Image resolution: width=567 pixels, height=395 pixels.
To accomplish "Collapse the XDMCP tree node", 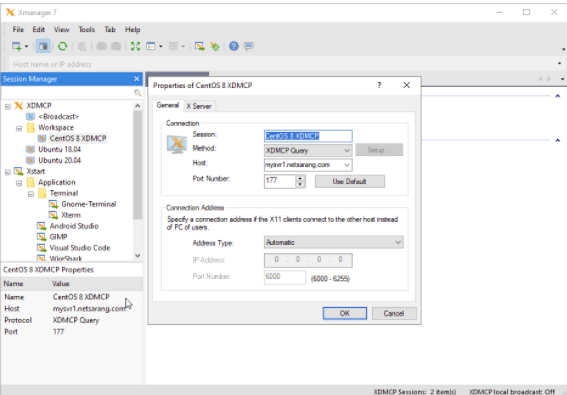I will (x=8, y=106).
